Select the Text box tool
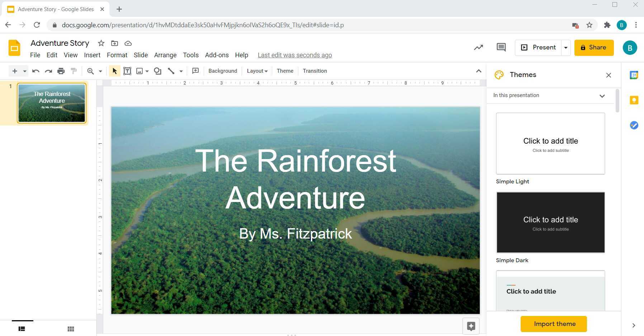The image size is (644, 336). 127,71
